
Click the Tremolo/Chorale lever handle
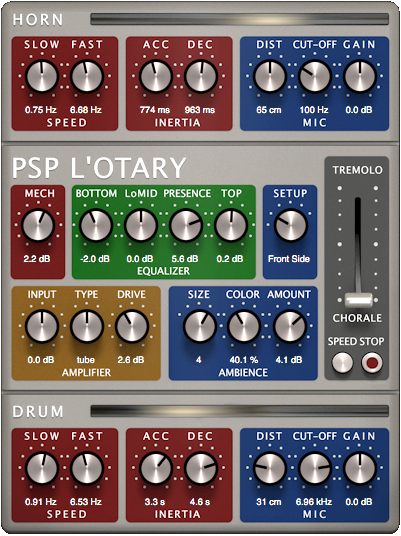[x=358, y=300]
